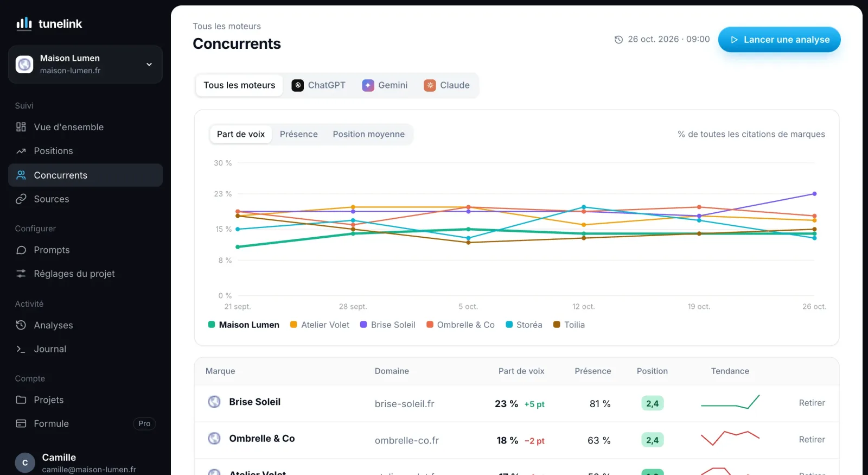Click the tunelink logo icon
The width and height of the screenshot is (868, 475).
click(x=24, y=23)
